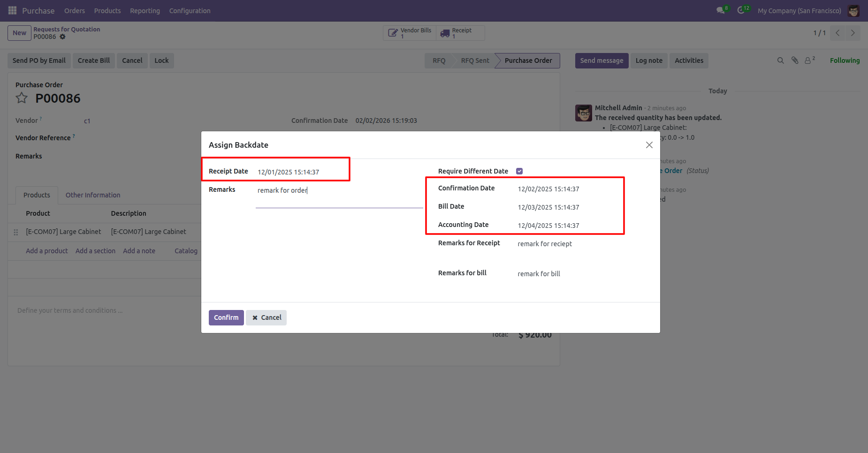Open the user avatar menu
This screenshot has width=868, height=453.
853,10
